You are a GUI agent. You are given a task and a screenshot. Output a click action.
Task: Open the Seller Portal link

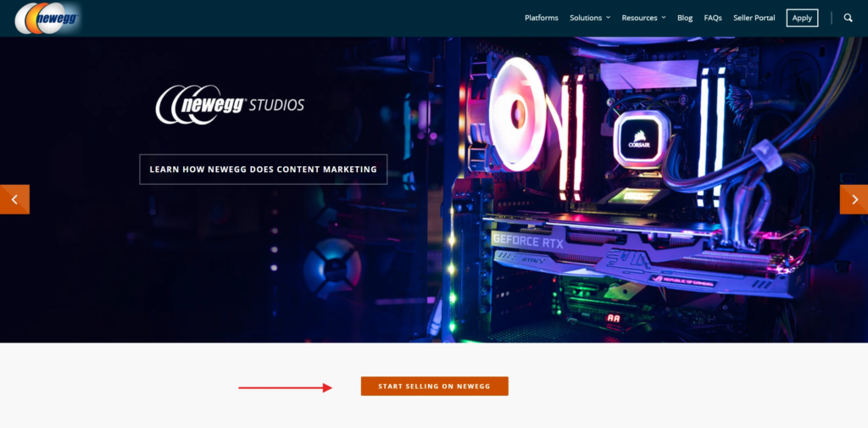coord(754,18)
